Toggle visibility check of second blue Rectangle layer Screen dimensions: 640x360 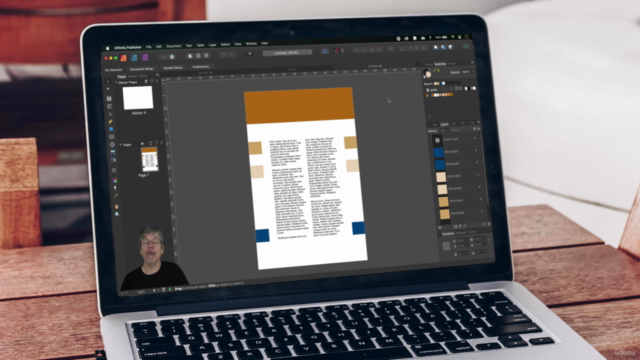coord(477,163)
